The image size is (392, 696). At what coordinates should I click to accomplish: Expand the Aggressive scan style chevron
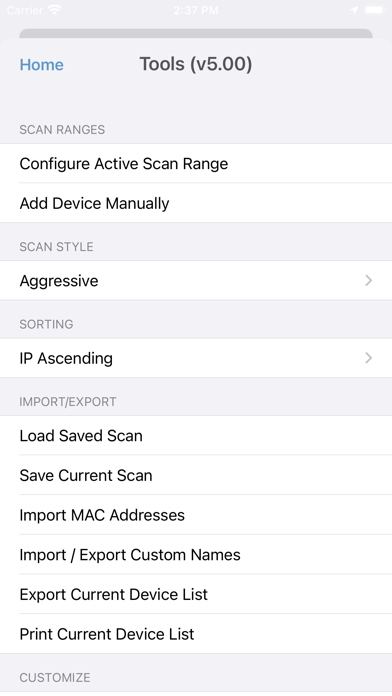pyautogui.click(x=368, y=281)
